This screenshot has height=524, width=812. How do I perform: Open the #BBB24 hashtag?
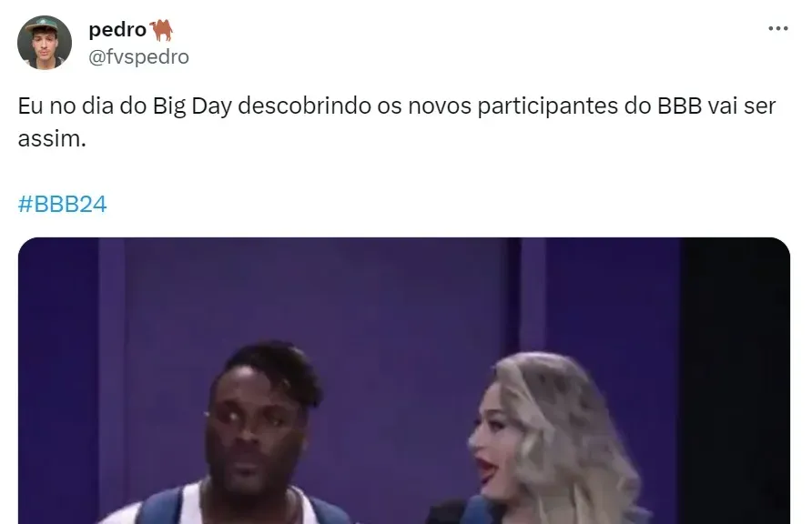pyautogui.click(x=62, y=205)
